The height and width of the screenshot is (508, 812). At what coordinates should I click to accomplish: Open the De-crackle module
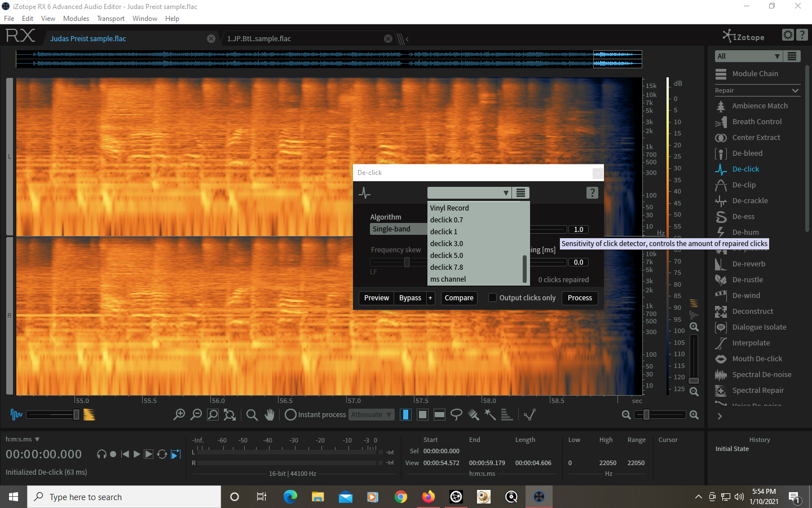(x=750, y=201)
